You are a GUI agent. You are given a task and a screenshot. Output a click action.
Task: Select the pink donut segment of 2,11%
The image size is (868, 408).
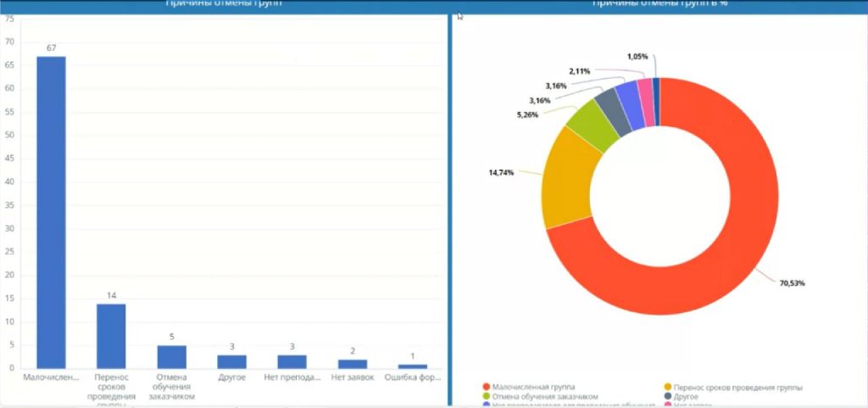tap(646, 102)
